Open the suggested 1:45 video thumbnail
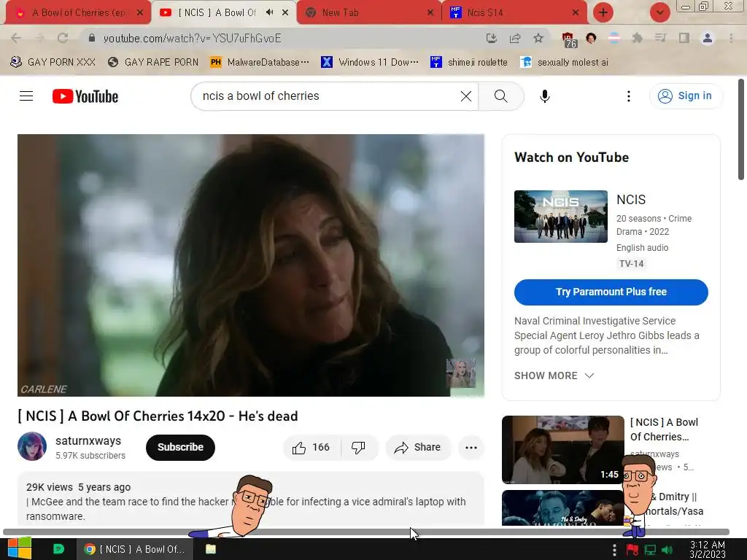Viewport: 747px width, 560px height. pyautogui.click(x=562, y=450)
